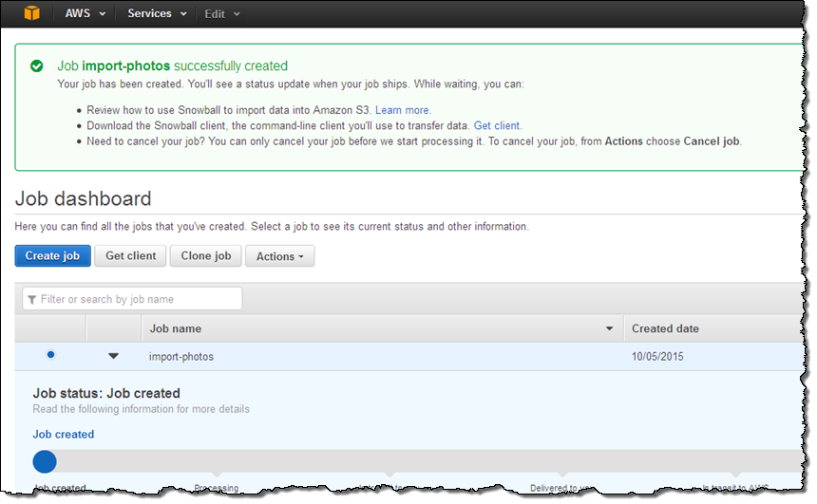Screen dimensions: 817x504
Task: Open the Learn more link
Action: coord(403,110)
